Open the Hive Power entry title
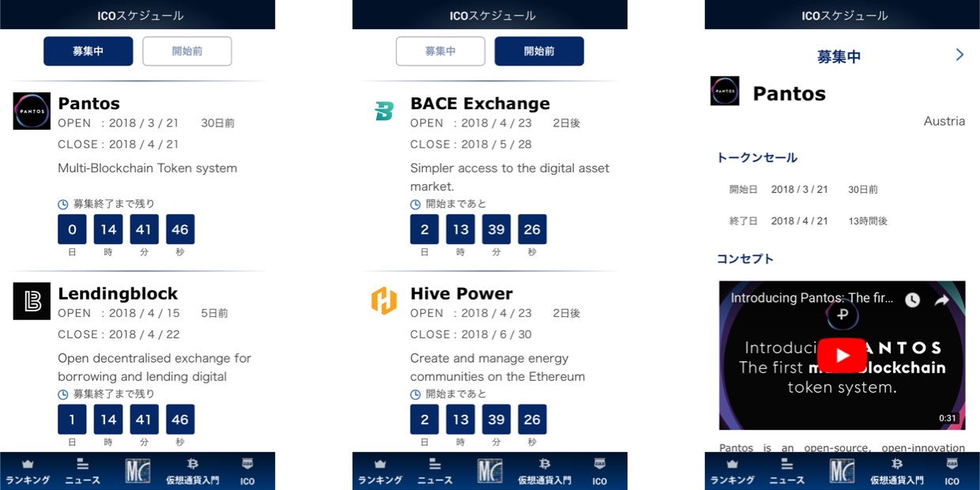This screenshot has height=490, width=980. point(462,294)
